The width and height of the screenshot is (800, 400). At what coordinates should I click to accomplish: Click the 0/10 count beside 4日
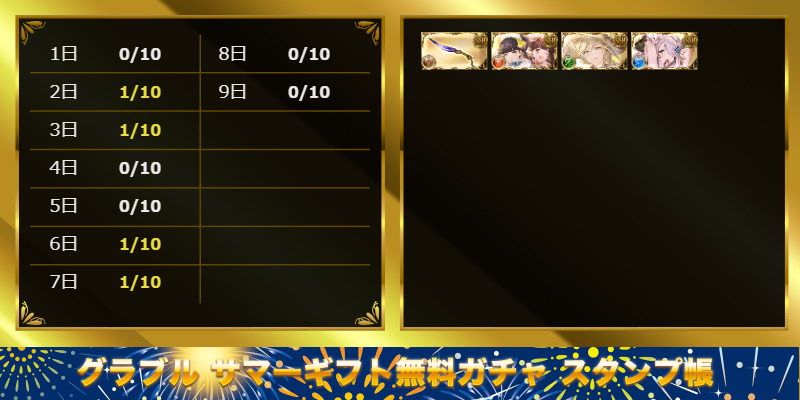[140, 168]
